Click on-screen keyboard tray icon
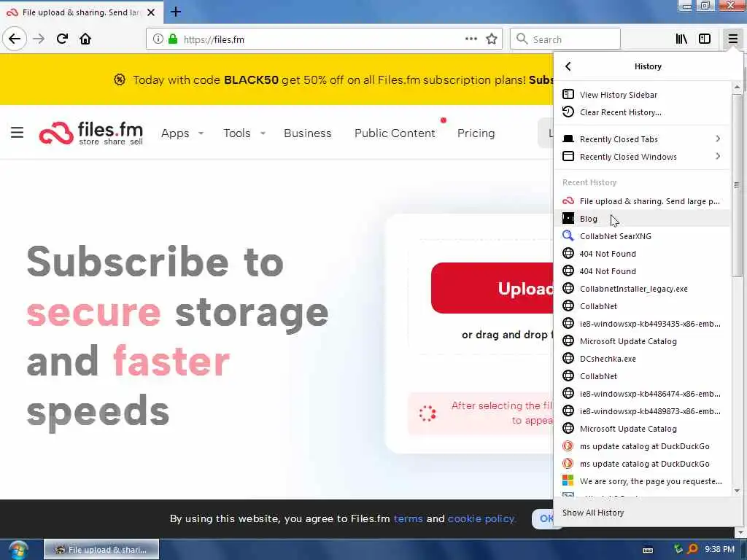Viewport: 747px width, 560px height. point(648,550)
